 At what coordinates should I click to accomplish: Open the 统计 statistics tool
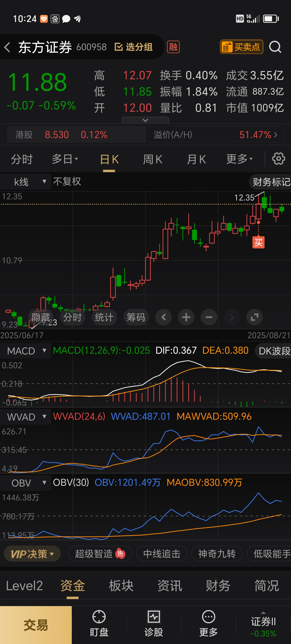click(104, 317)
